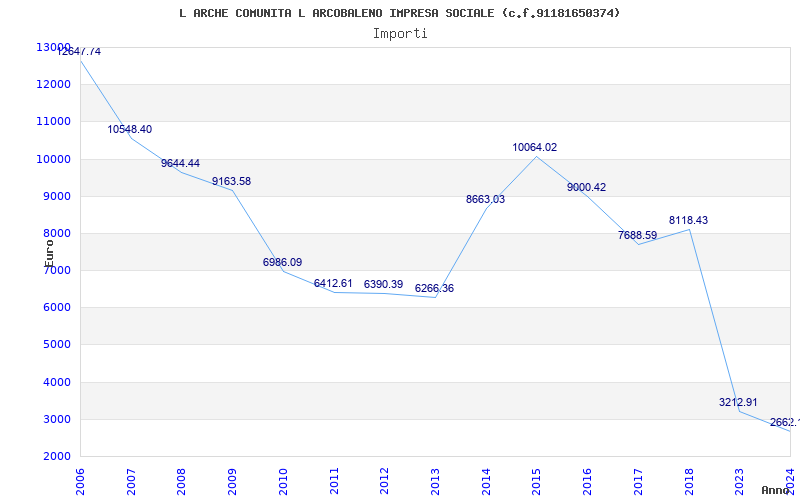Click the 2000 Euro axis value

56,456
